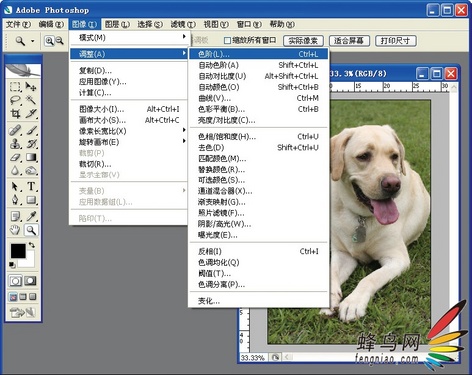The width and height of the screenshot is (472, 375).
Task: Select the Magic Wand tool
Action: tap(31, 100)
